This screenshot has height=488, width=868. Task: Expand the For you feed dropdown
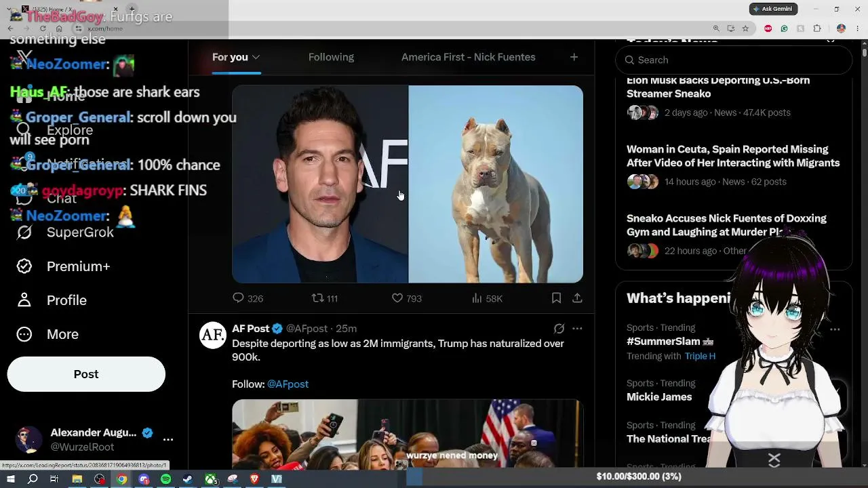[256, 58]
